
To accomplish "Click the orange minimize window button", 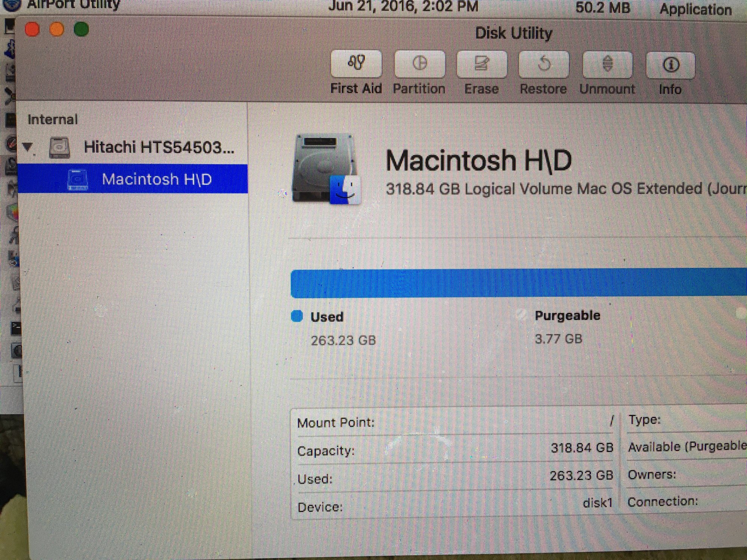I will coord(57,29).
